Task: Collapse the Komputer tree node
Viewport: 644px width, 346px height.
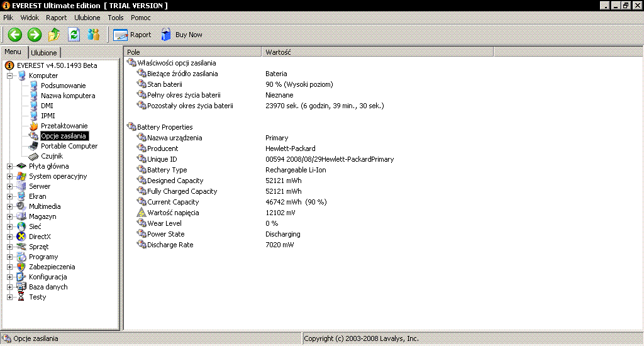Action: 9,75
